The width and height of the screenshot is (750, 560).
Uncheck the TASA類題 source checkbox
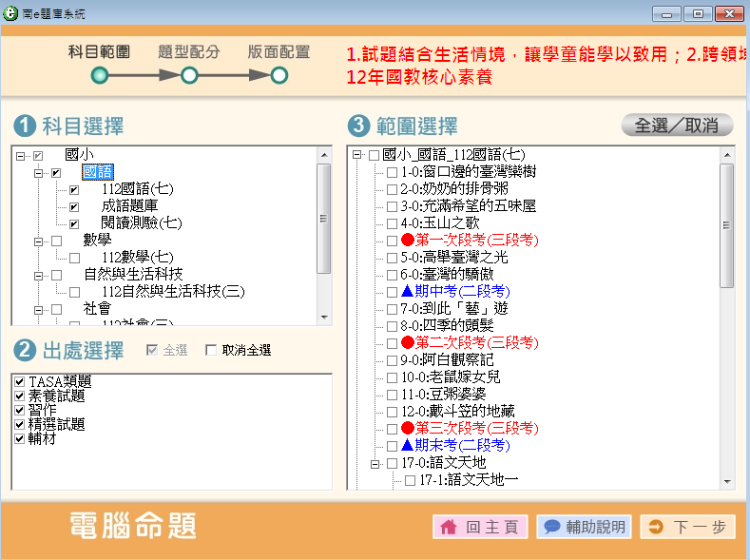click(20, 382)
